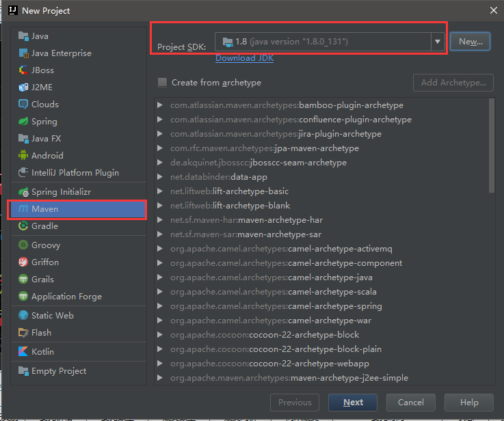Image resolution: width=504 pixels, height=421 pixels.
Task: Click the Kotlin icon in sidebar
Action: 23,352
